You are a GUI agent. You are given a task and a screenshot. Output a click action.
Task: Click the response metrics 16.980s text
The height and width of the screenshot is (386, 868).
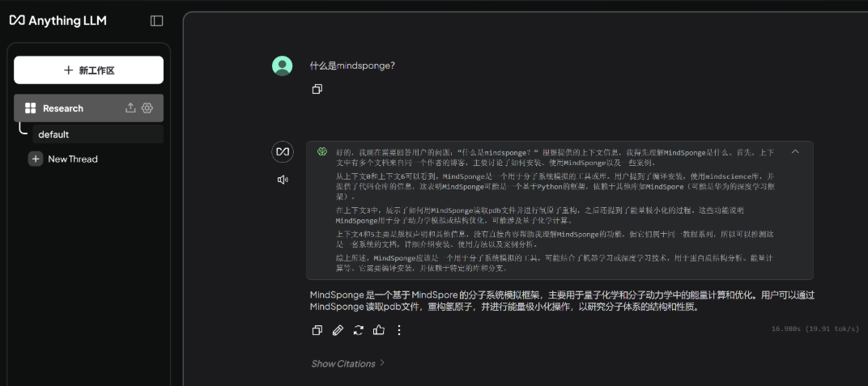pos(815,329)
